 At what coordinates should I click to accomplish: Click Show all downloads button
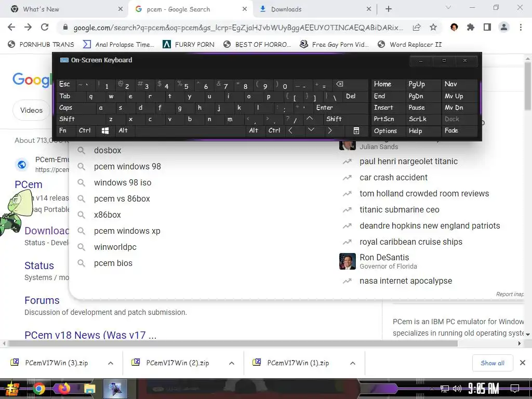click(x=493, y=363)
